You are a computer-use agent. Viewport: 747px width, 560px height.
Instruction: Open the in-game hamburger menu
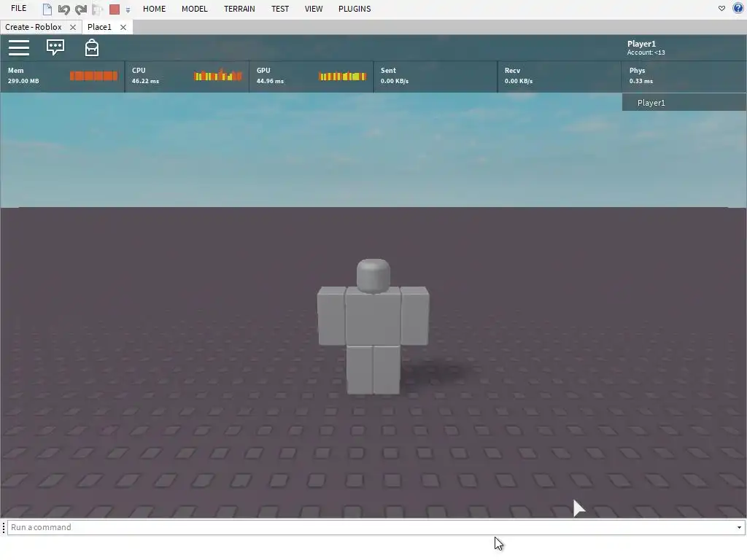pos(19,47)
